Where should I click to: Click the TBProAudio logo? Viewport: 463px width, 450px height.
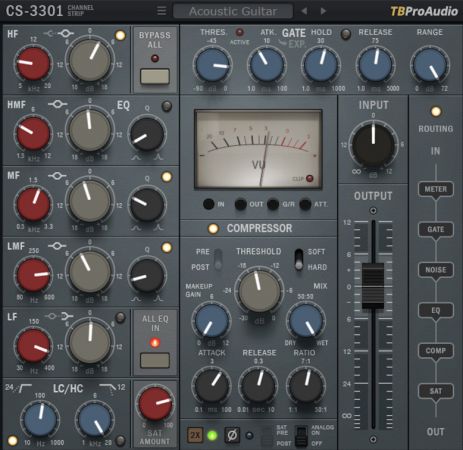(424, 11)
